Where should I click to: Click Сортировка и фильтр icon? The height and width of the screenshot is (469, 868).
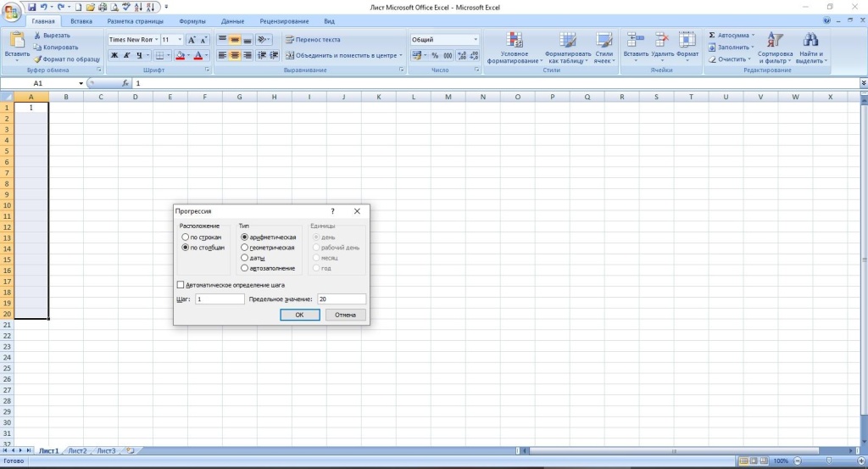(x=775, y=48)
